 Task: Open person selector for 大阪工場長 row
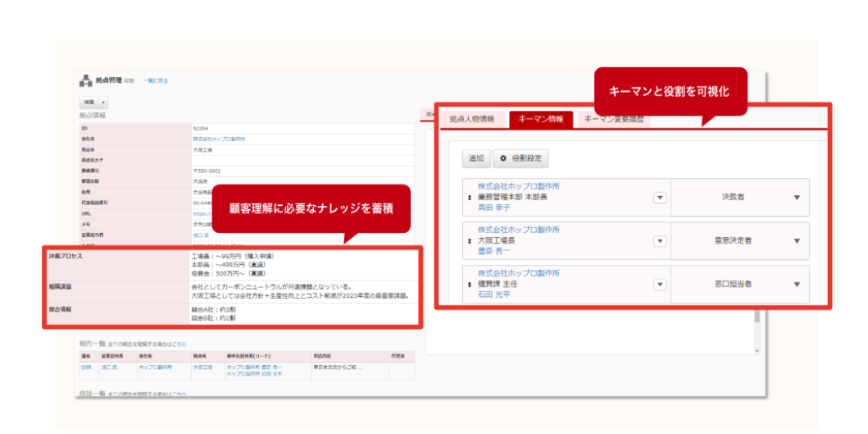659,241
